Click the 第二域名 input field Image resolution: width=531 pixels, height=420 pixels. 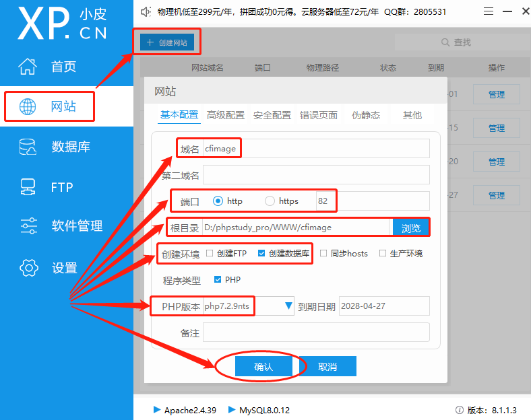316,175
